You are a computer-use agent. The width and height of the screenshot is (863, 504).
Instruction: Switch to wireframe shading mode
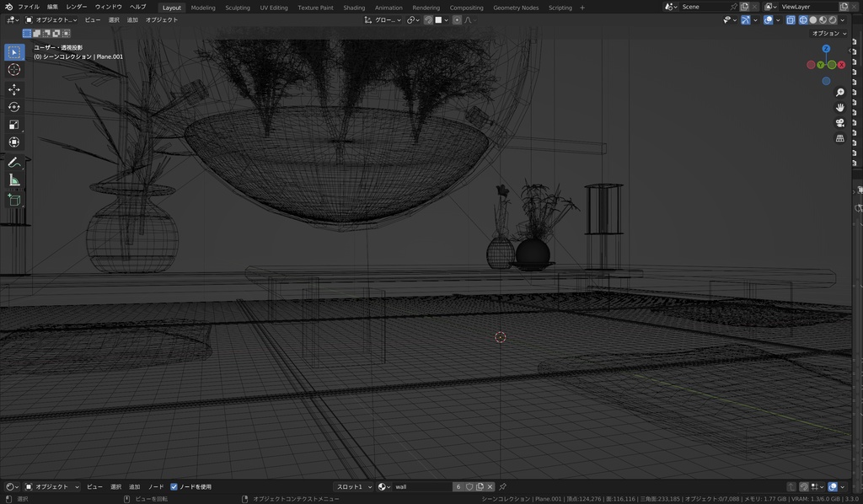(803, 20)
